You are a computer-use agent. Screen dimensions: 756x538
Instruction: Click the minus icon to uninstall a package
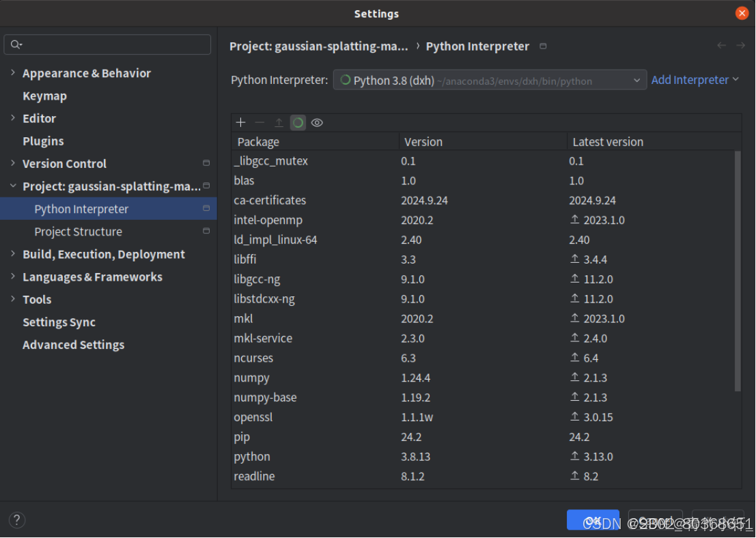260,122
